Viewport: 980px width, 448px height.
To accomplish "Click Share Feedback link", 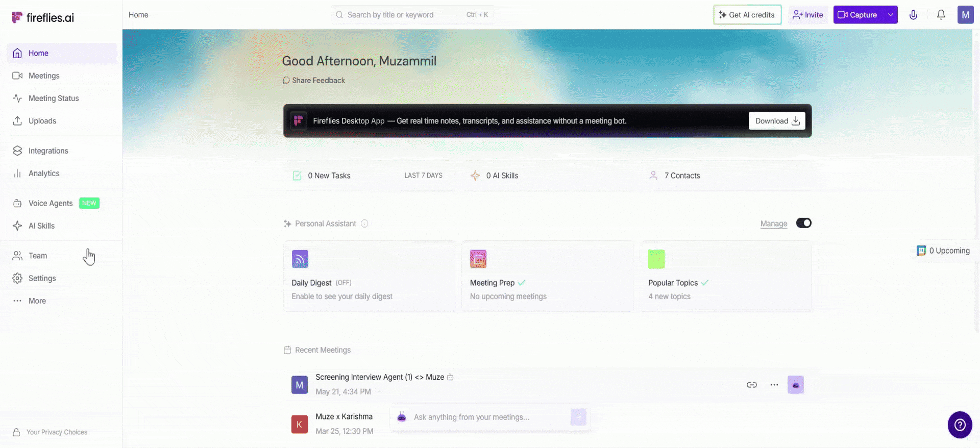I will click(x=314, y=80).
